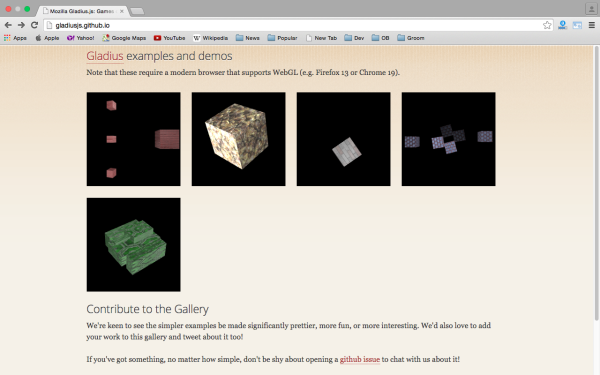
Task: Open the purple patterned tiles demo
Action: 448,139
